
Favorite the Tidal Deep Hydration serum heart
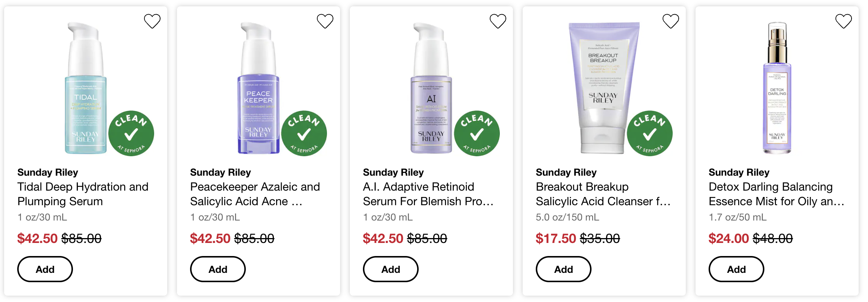tap(152, 21)
